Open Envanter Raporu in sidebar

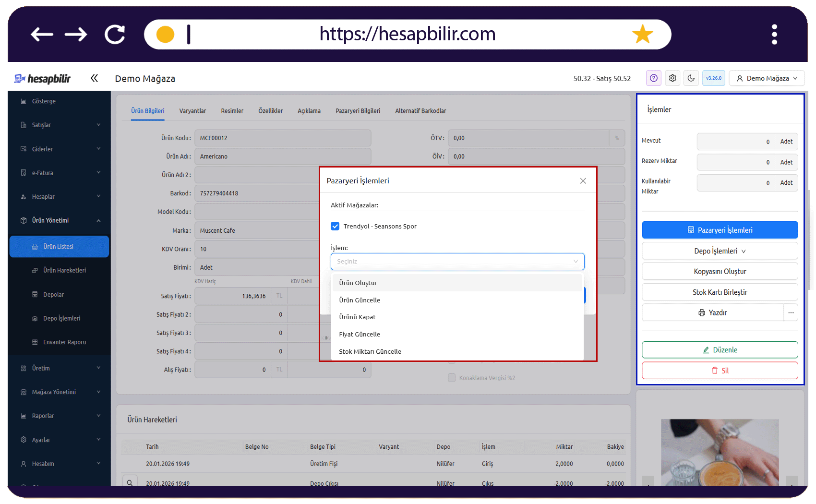[x=60, y=342]
